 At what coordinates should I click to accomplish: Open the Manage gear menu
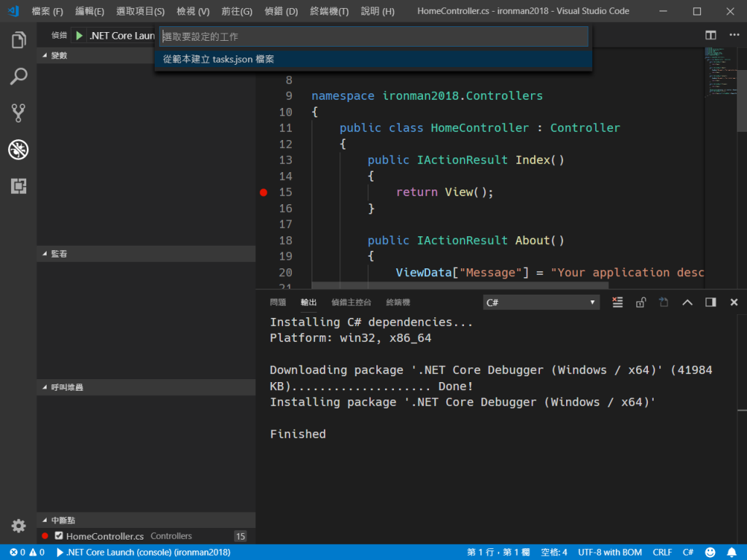pos(18,526)
